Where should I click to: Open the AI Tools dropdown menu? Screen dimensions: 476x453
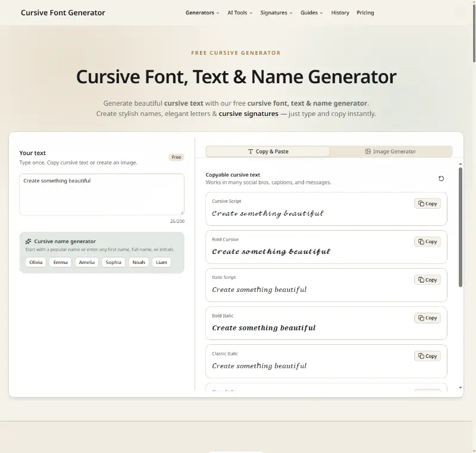click(240, 12)
